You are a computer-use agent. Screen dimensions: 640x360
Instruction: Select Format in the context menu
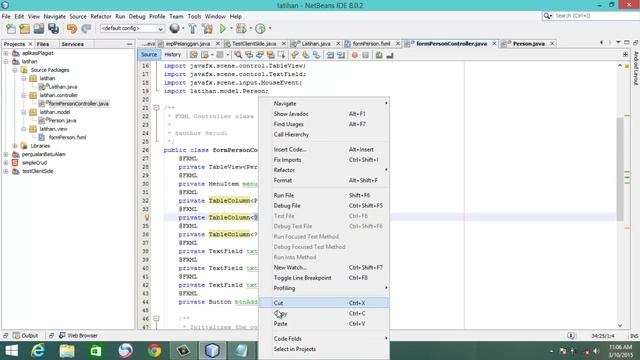coord(324,180)
